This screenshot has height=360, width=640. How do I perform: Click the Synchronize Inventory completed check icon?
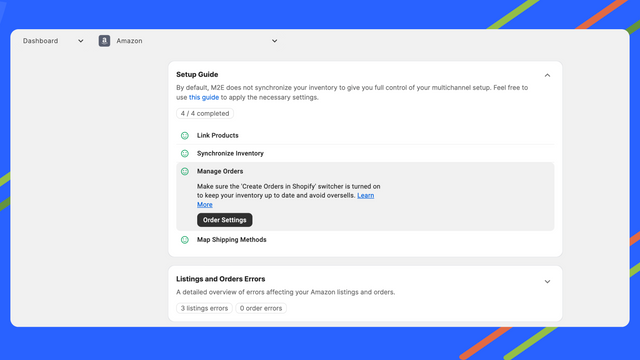(185, 153)
